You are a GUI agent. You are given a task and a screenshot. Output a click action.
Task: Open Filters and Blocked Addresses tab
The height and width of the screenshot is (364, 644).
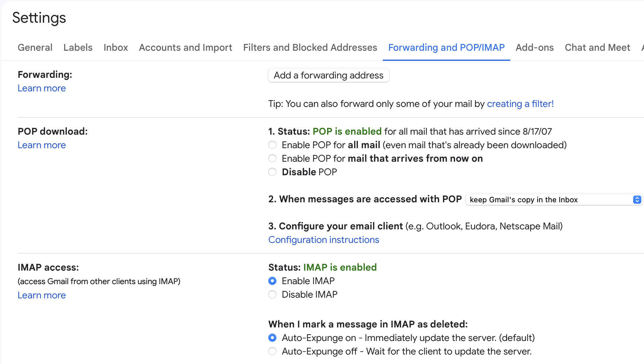(310, 47)
